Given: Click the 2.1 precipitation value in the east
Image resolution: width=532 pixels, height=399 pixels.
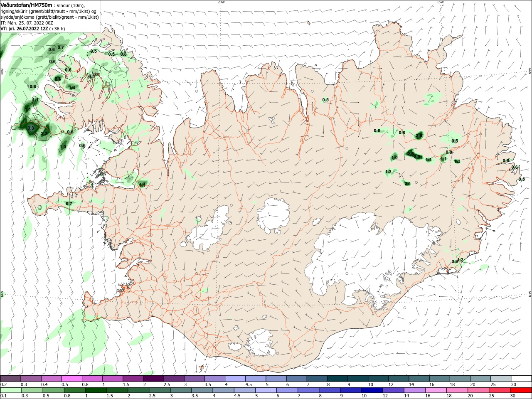Looking at the screenshot, I should pyautogui.click(x=408, y=184).
